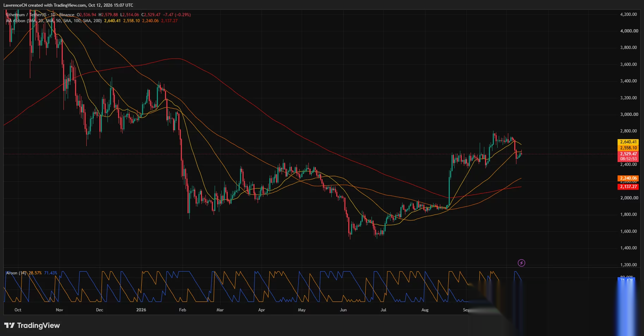Click the "Oct" label on time axis
Image resolution: width=644 pixels, height=336 pixels.
(18, 310)
